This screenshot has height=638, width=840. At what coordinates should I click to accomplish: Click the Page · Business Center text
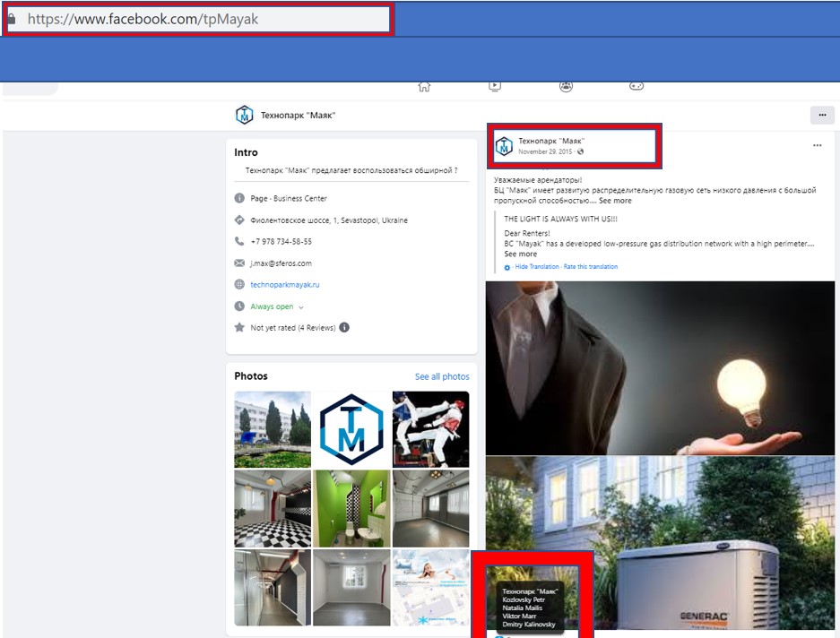[x=289, y=198]
